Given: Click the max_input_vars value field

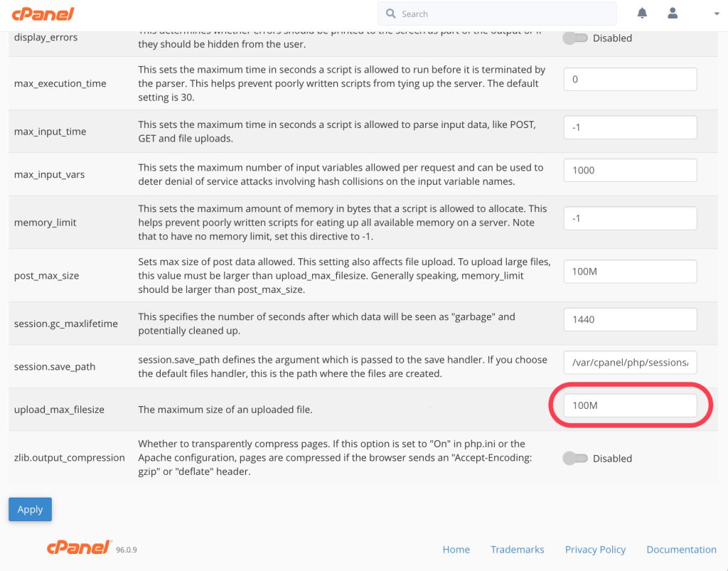Looking at the screenshot, I should 630,171.
